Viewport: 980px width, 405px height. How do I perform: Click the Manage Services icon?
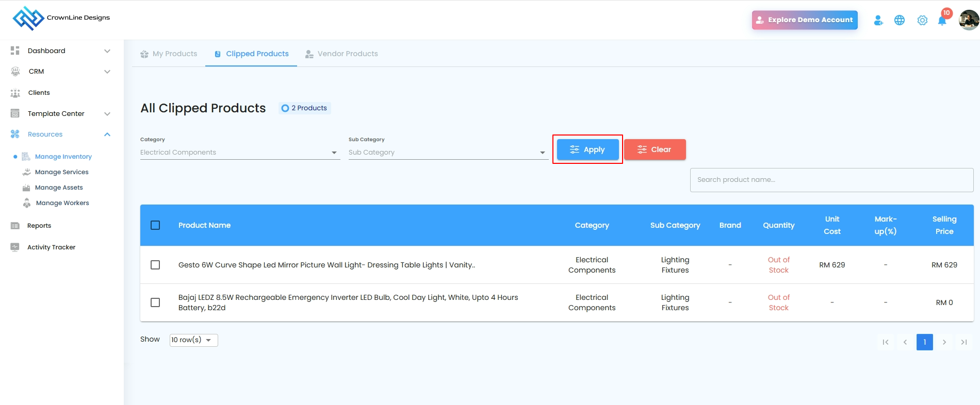(x=26, y=172)
